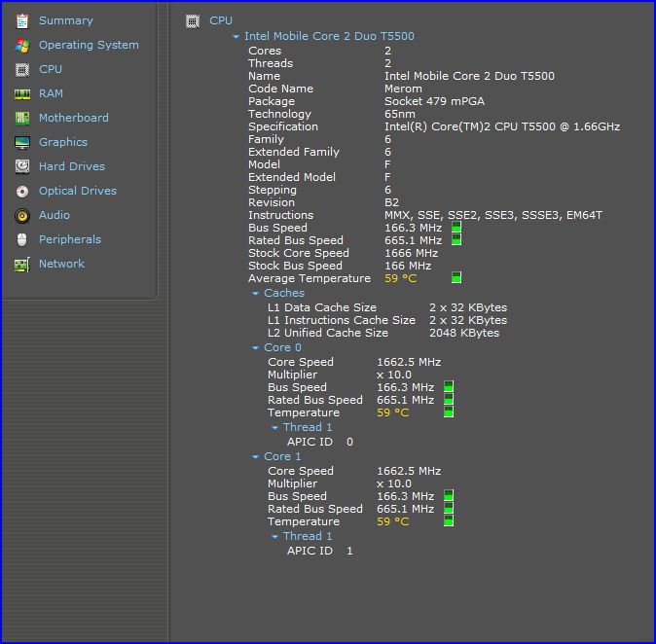This screenshot has height=644, width=656.
Task: Click Core 0 Rated Bus Speed graph icon
Action: coord(449,399)
